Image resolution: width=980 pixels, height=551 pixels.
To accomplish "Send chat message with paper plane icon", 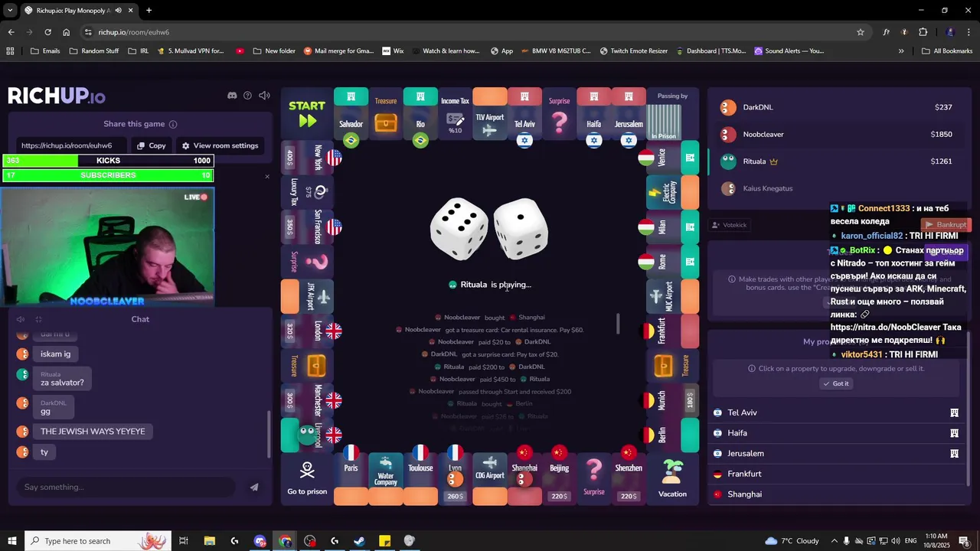I will (254, 487).
